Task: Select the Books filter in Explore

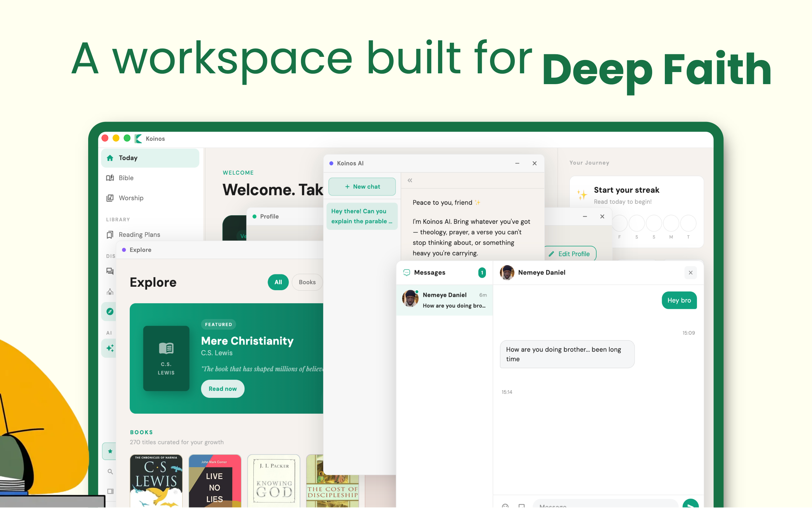Action: click(307, 282)
